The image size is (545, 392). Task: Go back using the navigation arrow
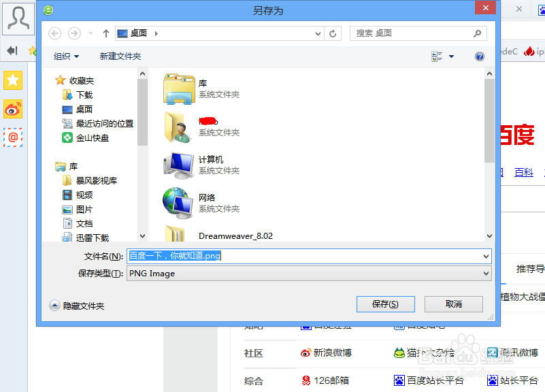tap(54, 33)
